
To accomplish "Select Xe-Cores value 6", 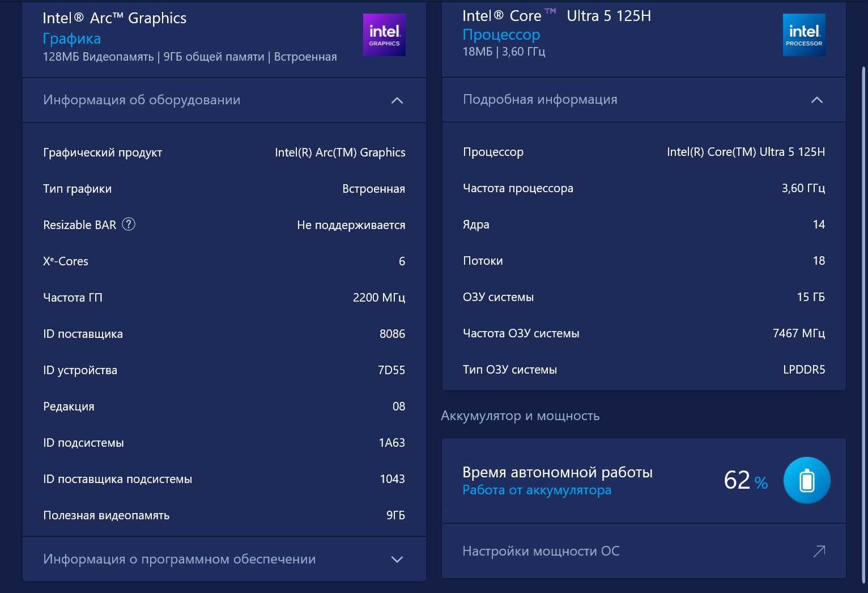I will (402, 261).
